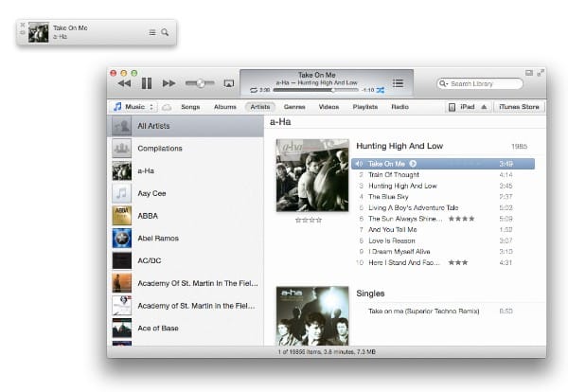Select All Artists in the sidebar
The height and width of the screenshot is (392, 568).
point(186,126)
